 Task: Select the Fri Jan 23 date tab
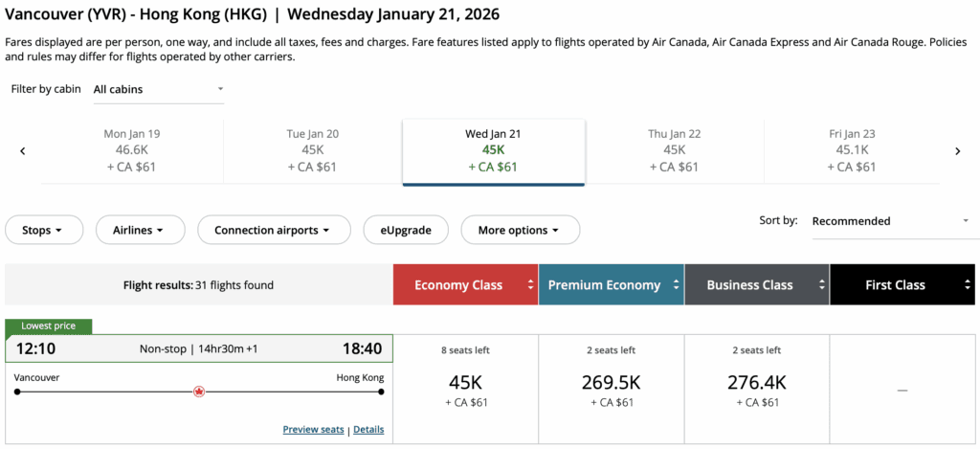853,150
